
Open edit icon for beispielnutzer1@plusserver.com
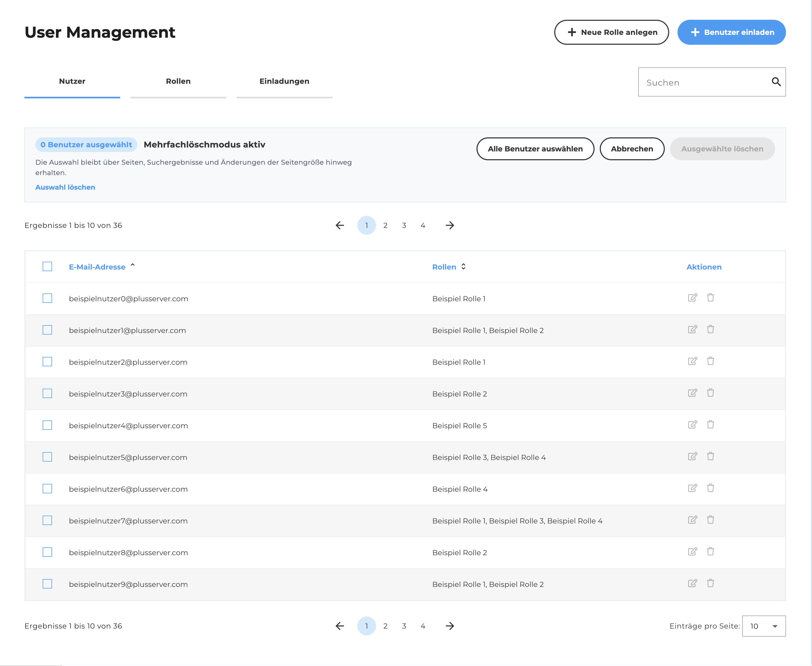(x=692, y=330)
